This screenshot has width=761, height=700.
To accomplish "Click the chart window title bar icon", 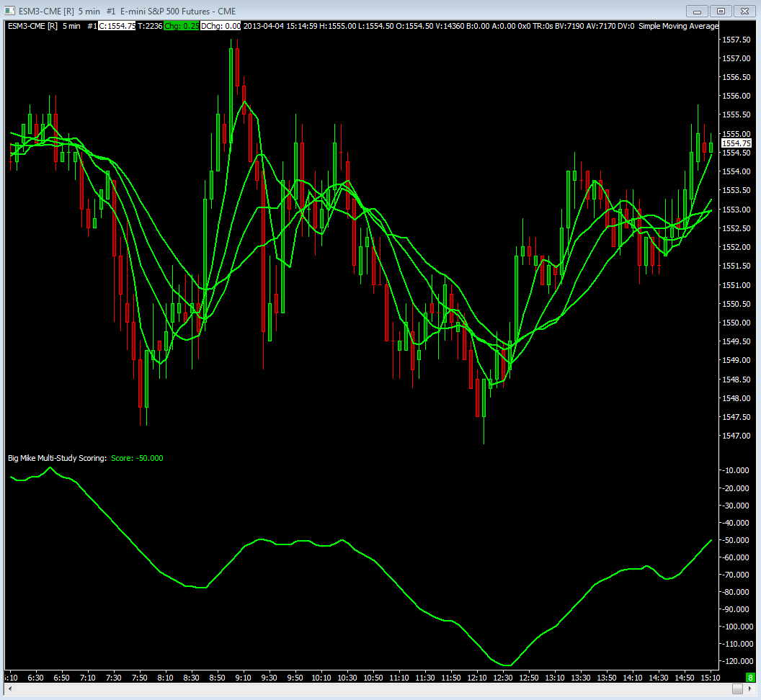I will click(9, 11).
